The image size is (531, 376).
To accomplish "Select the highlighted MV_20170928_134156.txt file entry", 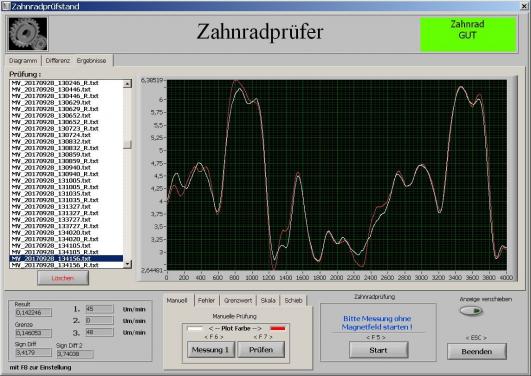I will [66, 258].
